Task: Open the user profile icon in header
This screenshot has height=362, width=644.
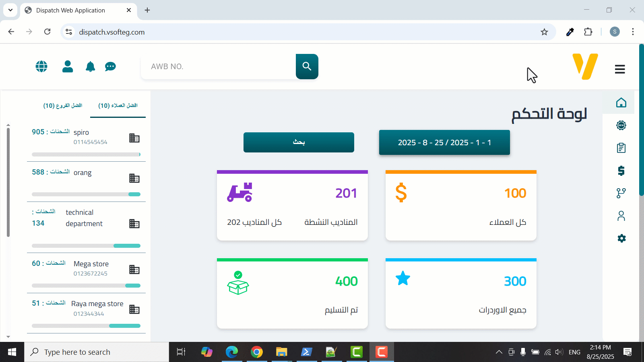Action: point(68,66)
